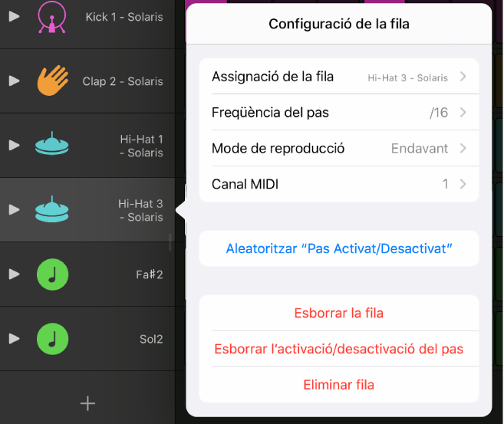
Task: Choose Esborrar l'activació/desactivació del pas
Action: pos(339,349)
